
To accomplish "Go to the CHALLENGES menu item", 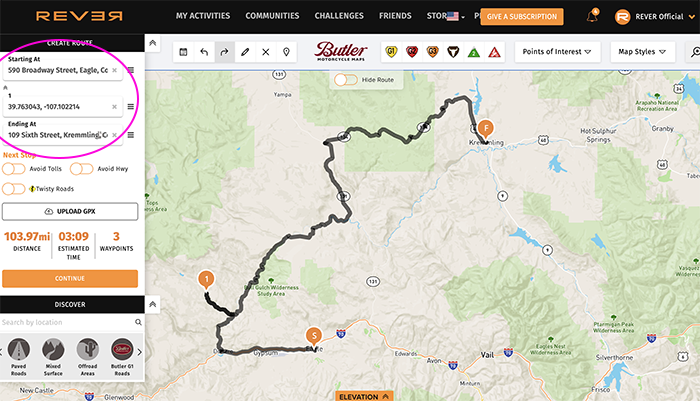I will click(339, 16).
